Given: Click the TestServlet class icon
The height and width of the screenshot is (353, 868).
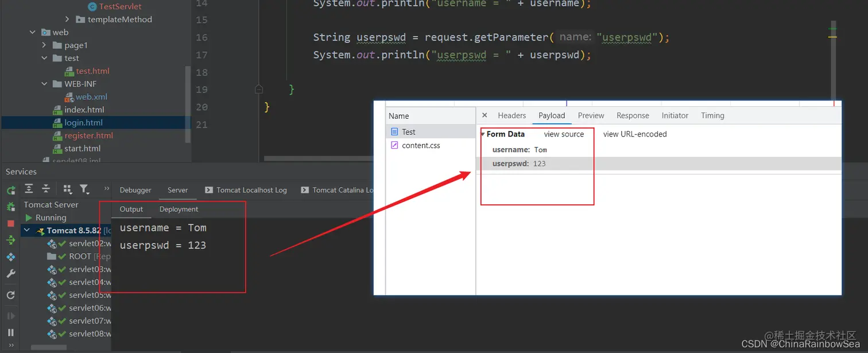Looking at the screenshot, I should coord(92,6).
